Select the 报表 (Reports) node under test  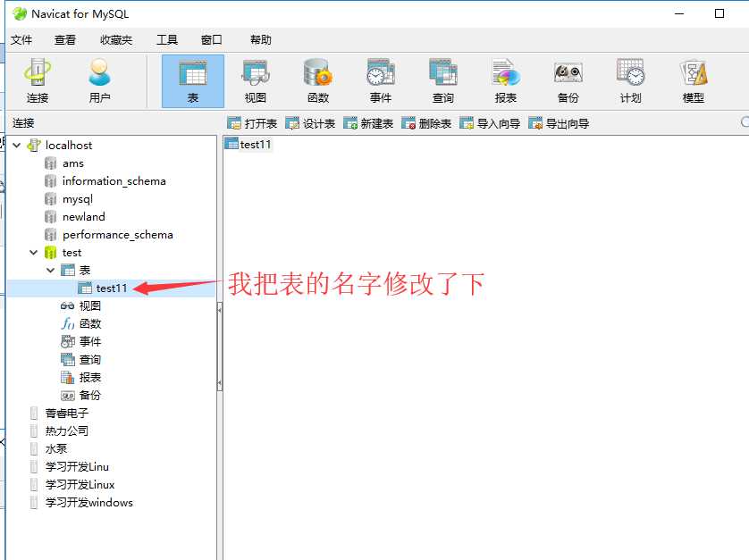pyautogui.click(x=89, y=377)
